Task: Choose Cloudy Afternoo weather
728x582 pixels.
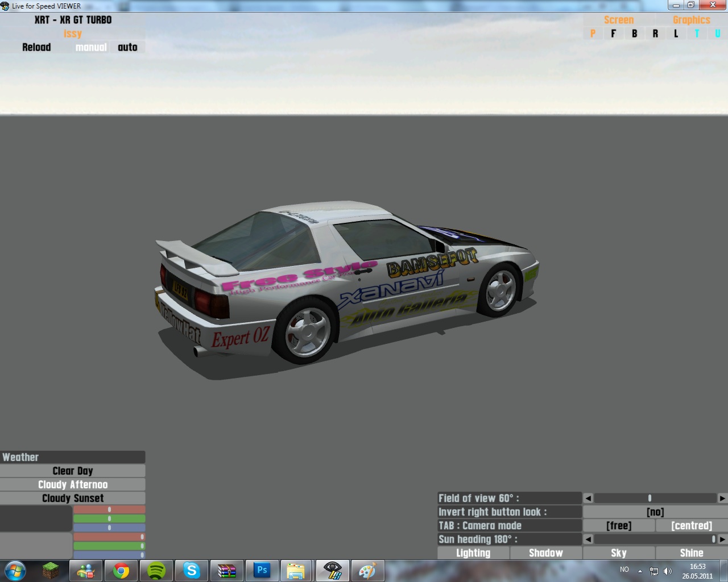Action: (73, 485)
